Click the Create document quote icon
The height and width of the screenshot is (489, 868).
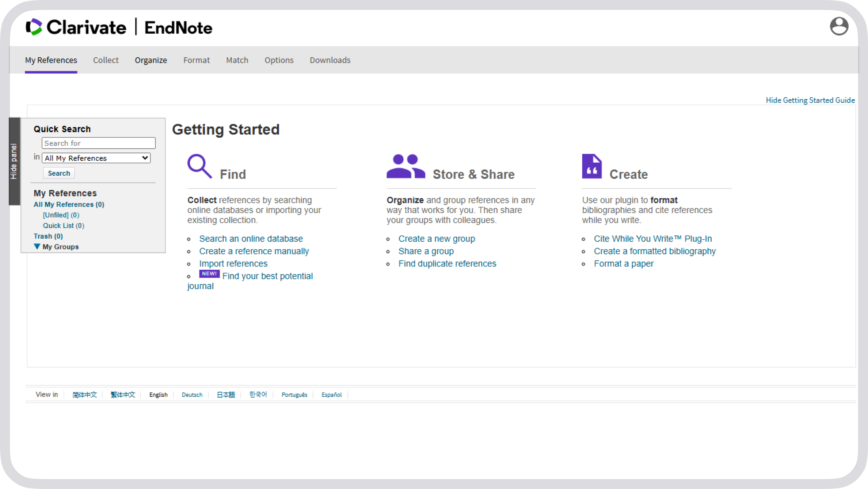click(591, 166)
